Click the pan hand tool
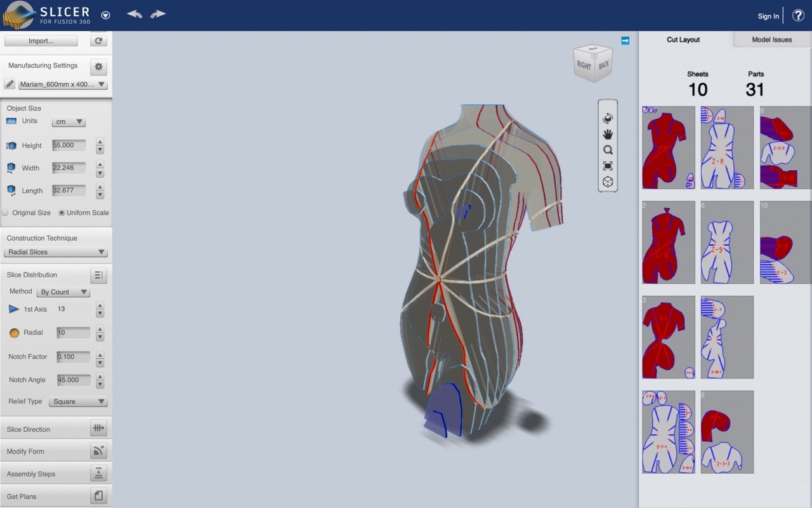 coord(608,134)
